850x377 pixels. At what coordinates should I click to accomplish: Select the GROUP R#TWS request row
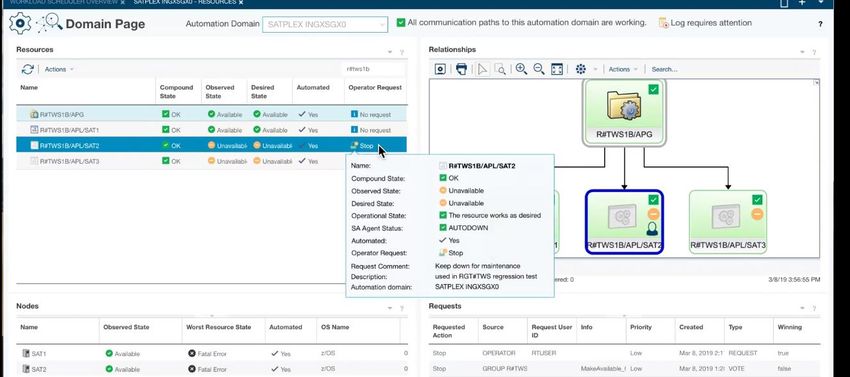coord(624,369)
